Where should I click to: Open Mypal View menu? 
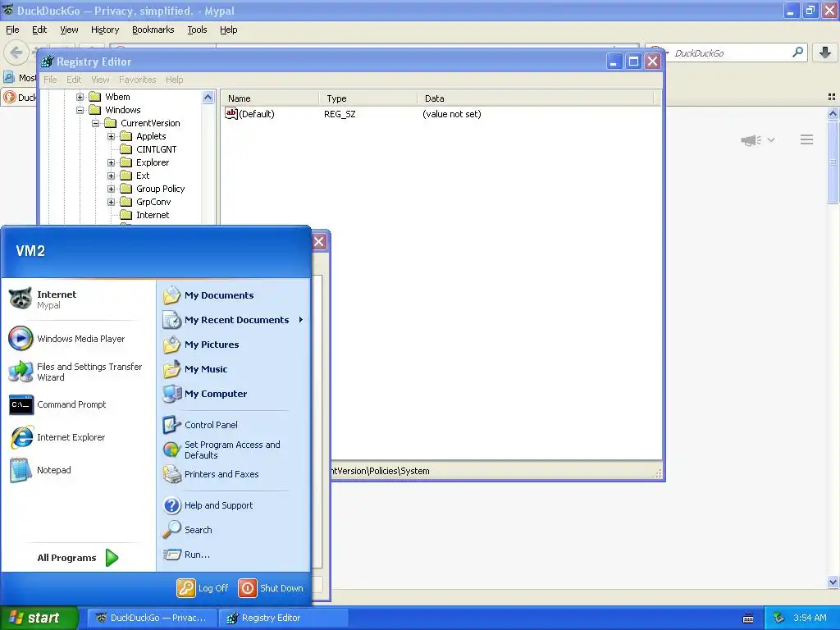click(69, 30)
